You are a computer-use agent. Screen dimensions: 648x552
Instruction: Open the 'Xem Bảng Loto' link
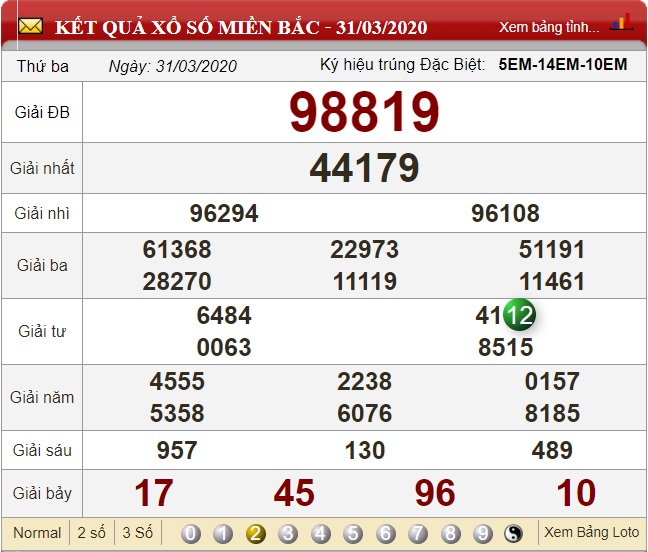[591, 533]
